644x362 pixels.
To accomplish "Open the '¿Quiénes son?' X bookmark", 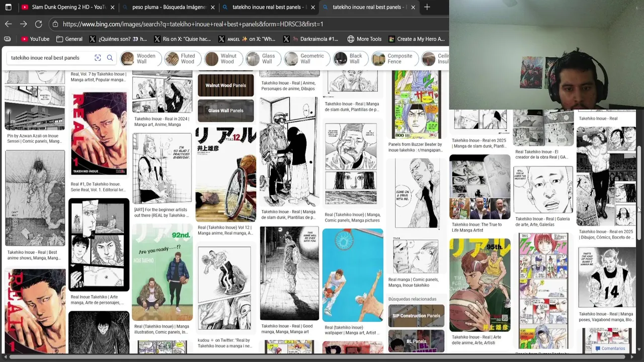I will (118, 39).
